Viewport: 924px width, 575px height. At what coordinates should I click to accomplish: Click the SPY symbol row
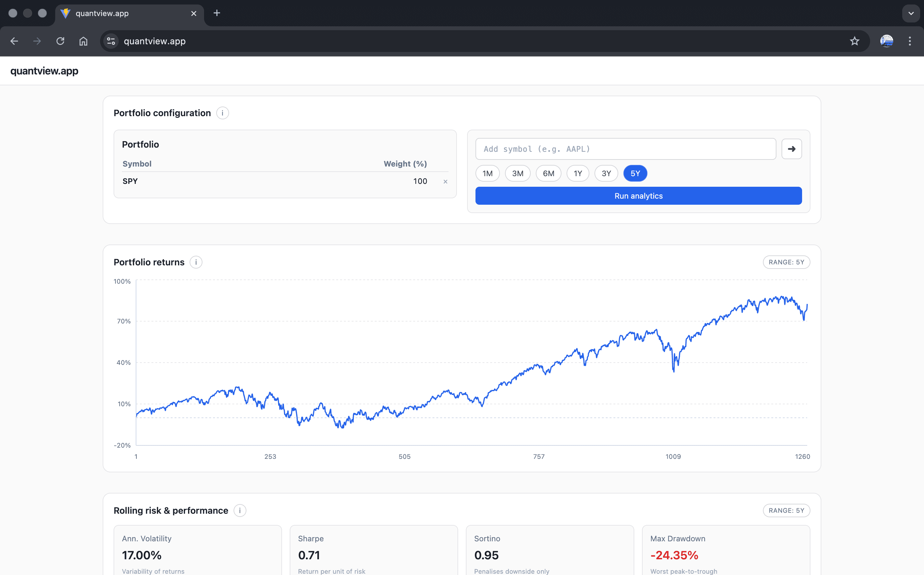pyautogui.click(x=285, y=181)
